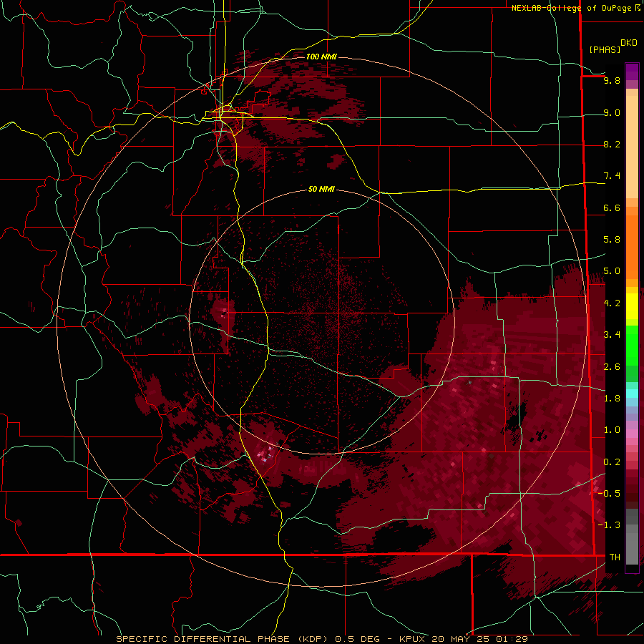The image size is (644, 644).
Task: Click the [PHAS] units label
Action: 605,49
